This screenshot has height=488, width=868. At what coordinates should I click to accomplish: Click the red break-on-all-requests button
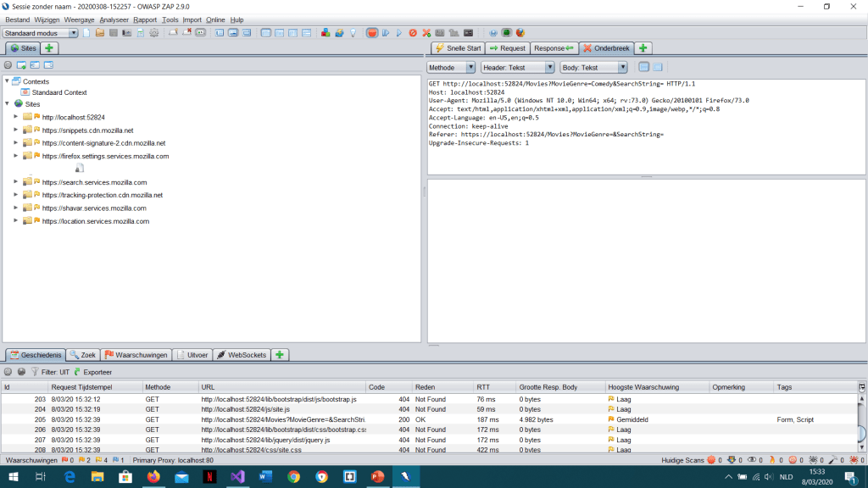pos(372,33)
